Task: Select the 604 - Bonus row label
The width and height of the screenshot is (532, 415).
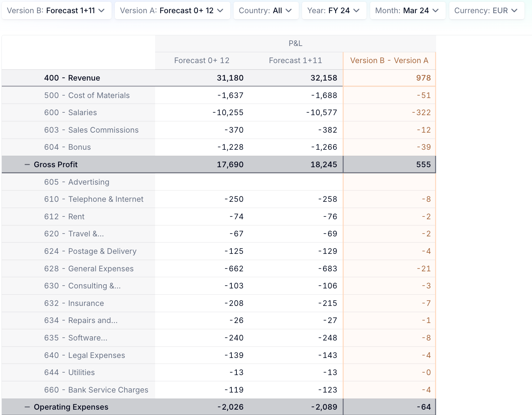Action: point(67,147)
